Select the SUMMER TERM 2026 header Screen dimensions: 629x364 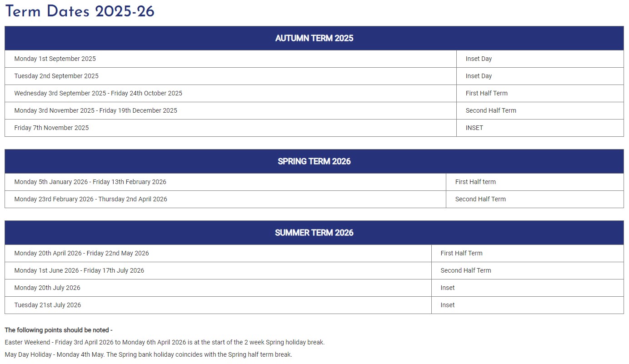coord(314,233)
